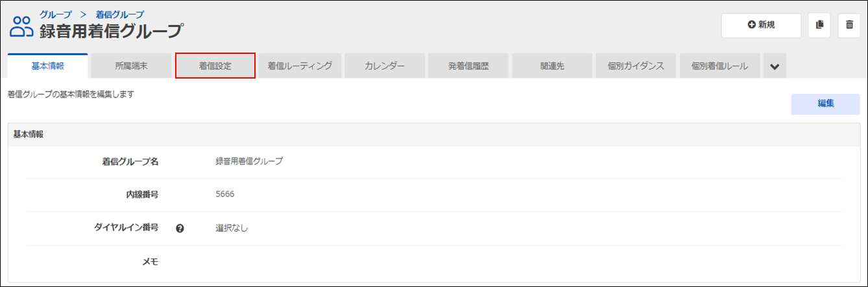Viewport: 868px width, 287px height.
Task: Click the trash delete icon
Action: click(849, 25)
